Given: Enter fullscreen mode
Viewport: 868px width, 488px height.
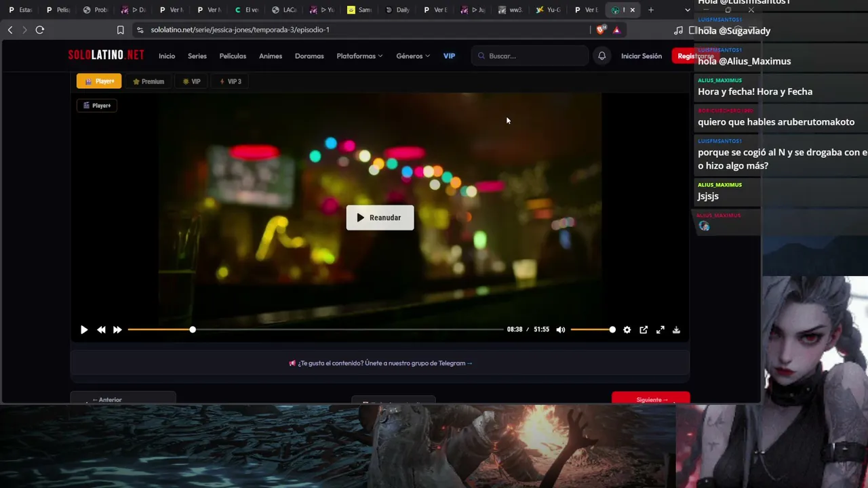Looking at the screenshot, I should pos(660,330).
